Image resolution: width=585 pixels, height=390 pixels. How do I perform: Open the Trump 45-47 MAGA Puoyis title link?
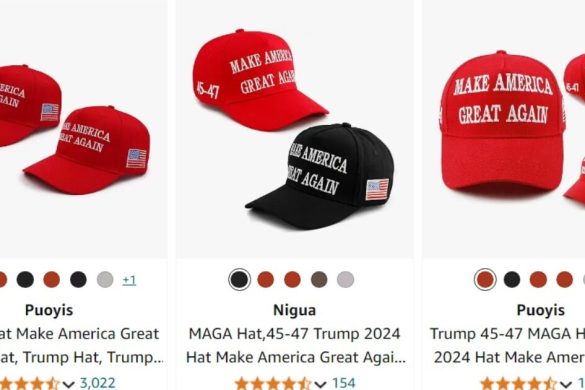pos(507,345)
